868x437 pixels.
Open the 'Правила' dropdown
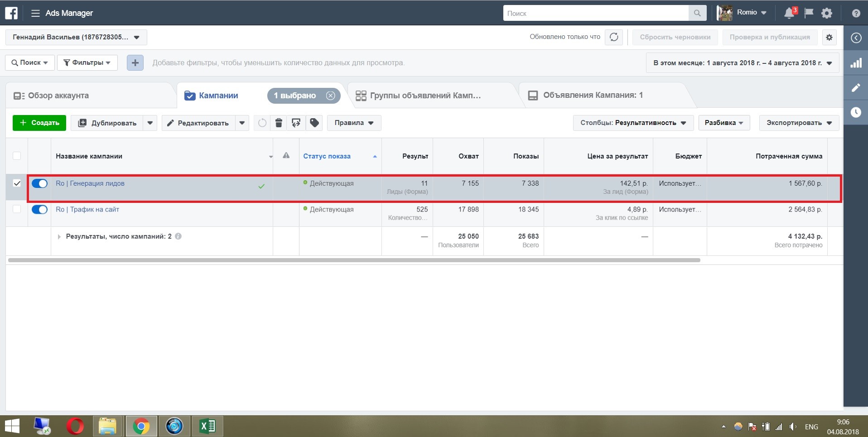pos(354,123)
